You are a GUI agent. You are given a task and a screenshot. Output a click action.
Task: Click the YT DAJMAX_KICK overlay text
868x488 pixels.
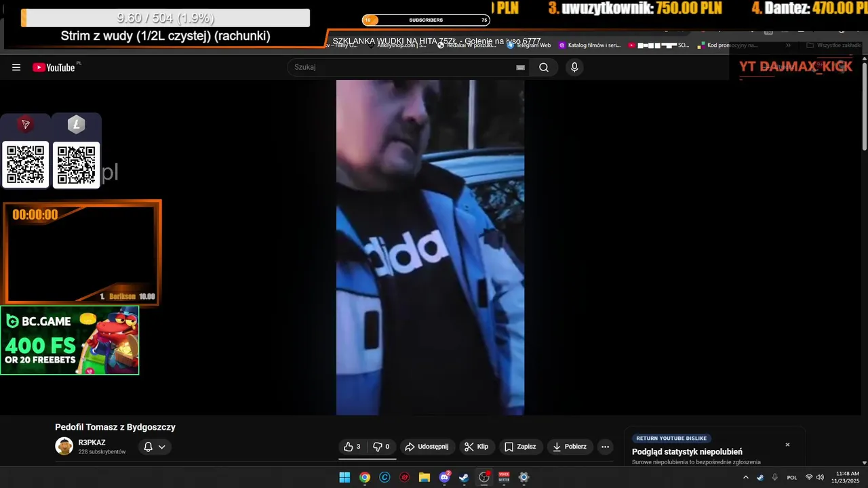coord(795,66)
